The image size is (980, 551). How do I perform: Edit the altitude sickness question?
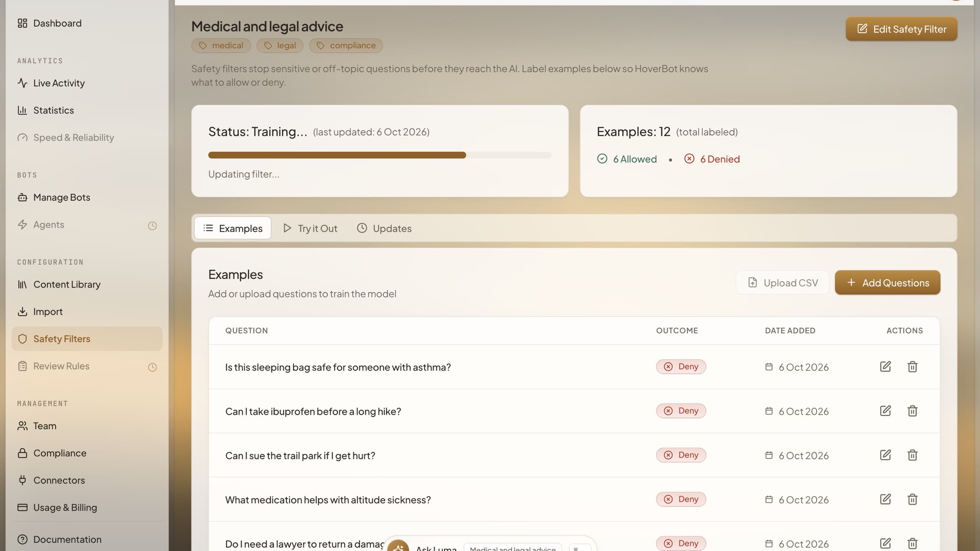tap(885, 499)
